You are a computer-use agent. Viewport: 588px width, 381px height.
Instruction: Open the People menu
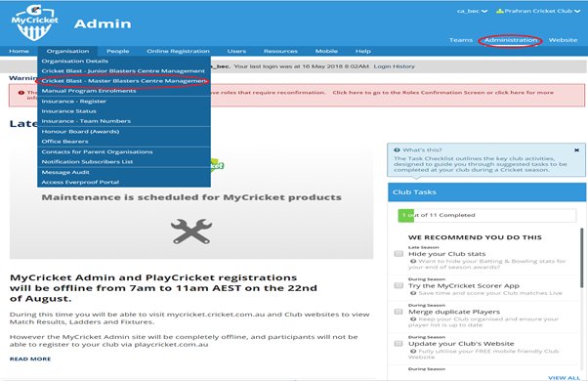click(118, 51)
